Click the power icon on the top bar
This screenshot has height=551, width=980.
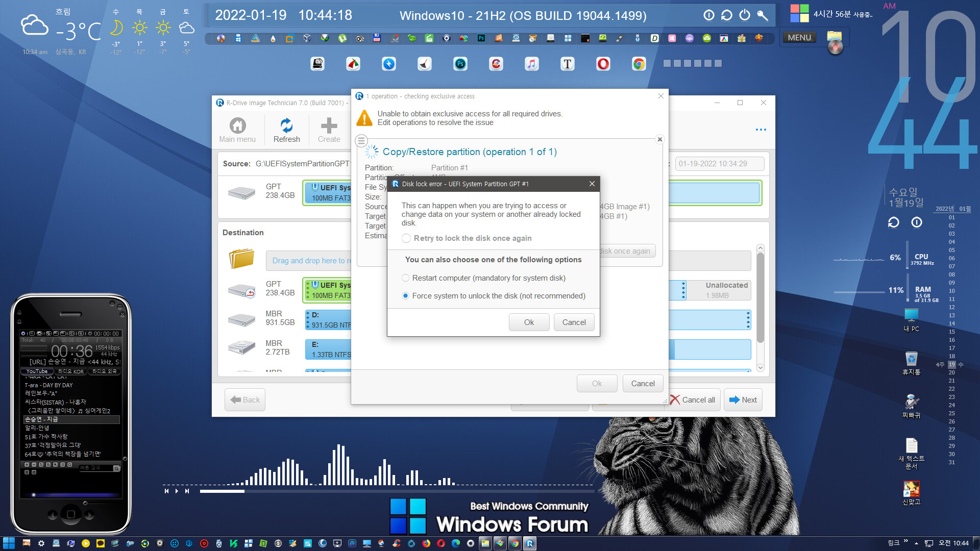pyautogui.click(x=745, y=15)
